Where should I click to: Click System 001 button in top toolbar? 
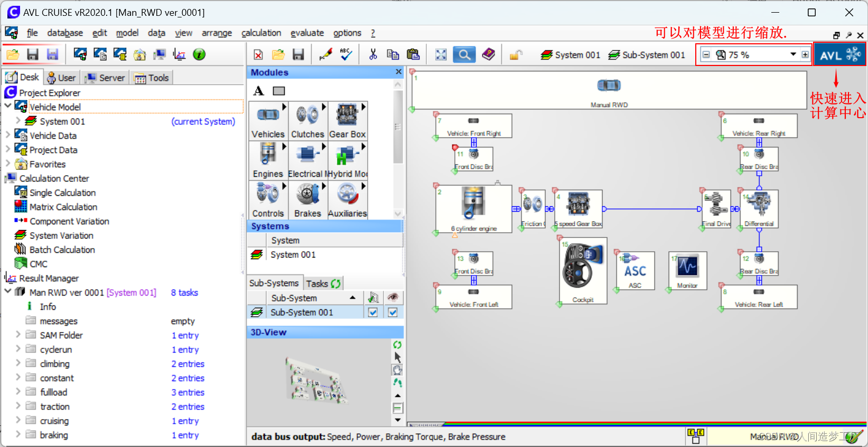571,55
